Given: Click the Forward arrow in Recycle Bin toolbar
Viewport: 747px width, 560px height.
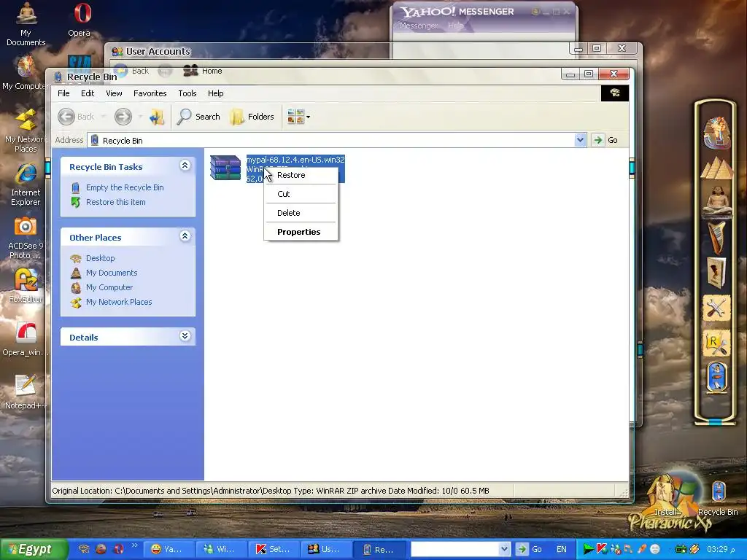Looking at the screenshot, I should [x=123, y=117].
